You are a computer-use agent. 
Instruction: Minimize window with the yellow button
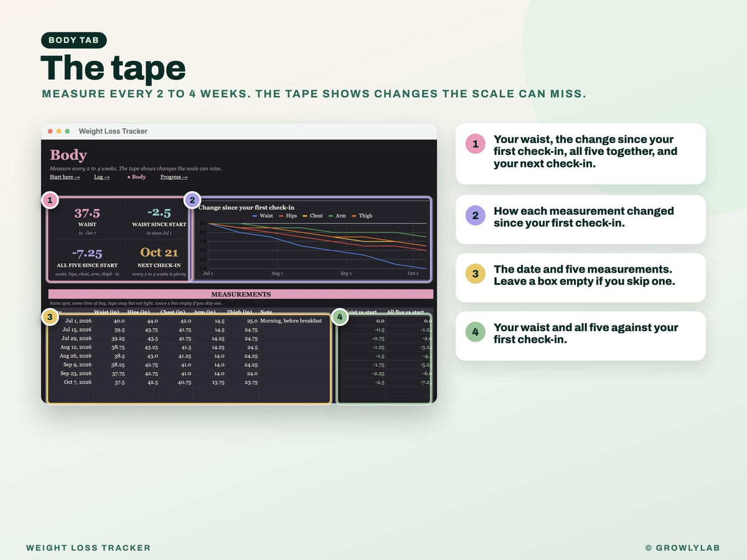pyautogui.click(x=59, y=131)
